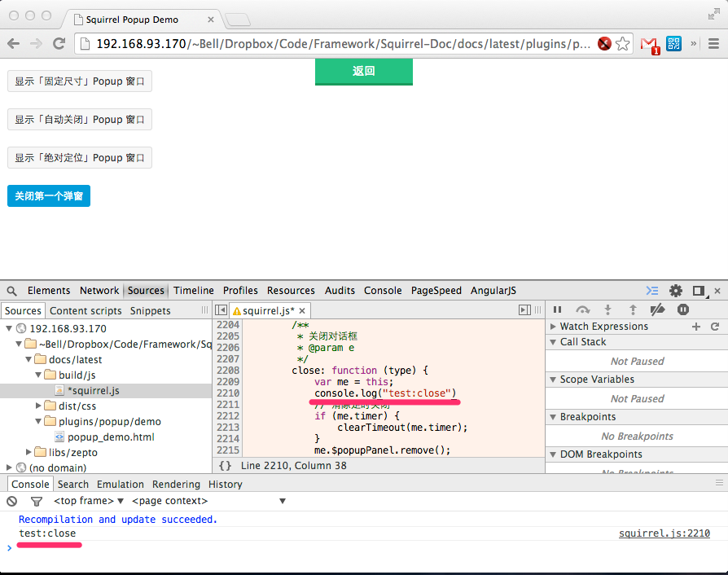Image resolution: width=728 pixels, height=575 pixels.
Task: Collapse the Call Stack section
Action: pyautogui.click(x=553, y=342)
